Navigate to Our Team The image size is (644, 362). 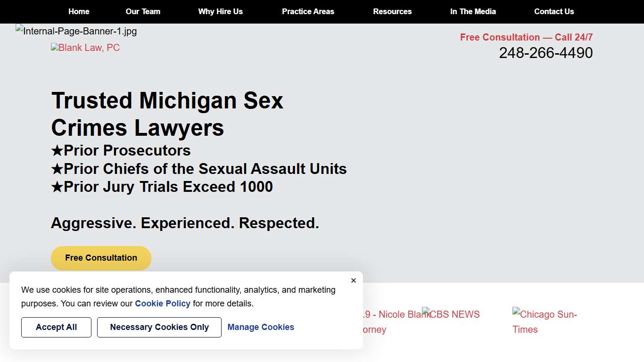[142, 12]
